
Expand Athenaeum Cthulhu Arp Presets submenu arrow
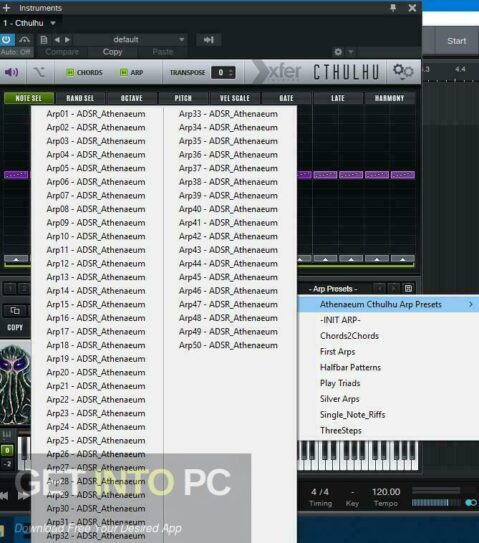(471, 304)
